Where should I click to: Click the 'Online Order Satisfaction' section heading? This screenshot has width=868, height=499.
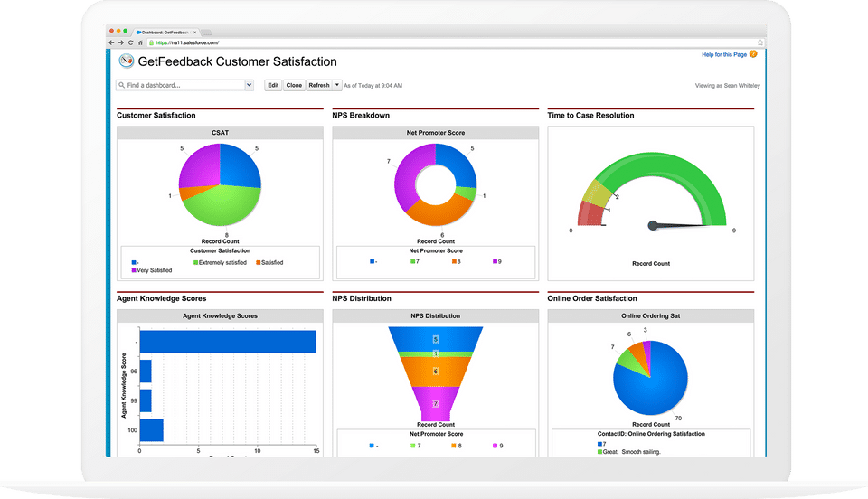pos(592,298)
